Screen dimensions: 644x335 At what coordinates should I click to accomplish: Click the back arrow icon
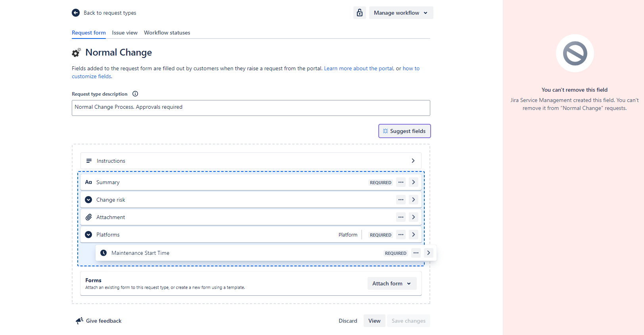(76, 13)
